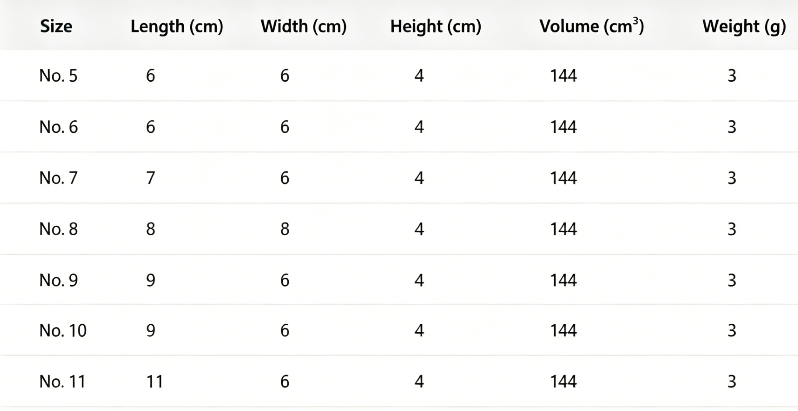
Task: Click volume 144 in No. 5 row
Action: (563, 76)
